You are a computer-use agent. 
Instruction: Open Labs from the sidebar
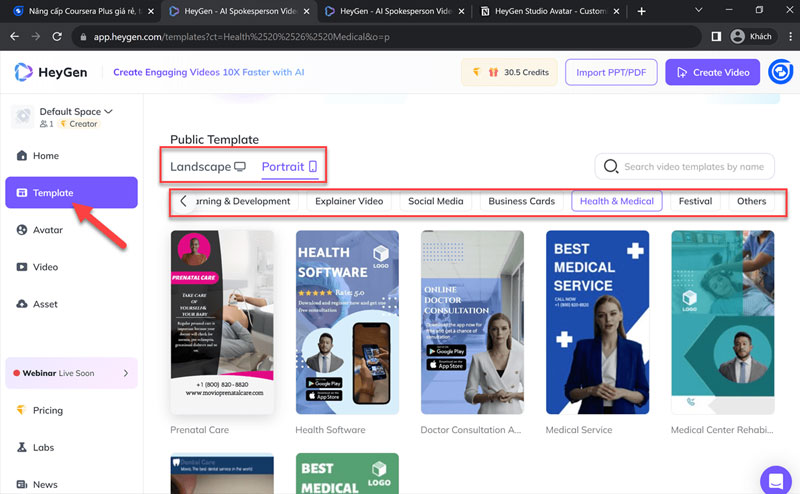(x=43, y=448)
